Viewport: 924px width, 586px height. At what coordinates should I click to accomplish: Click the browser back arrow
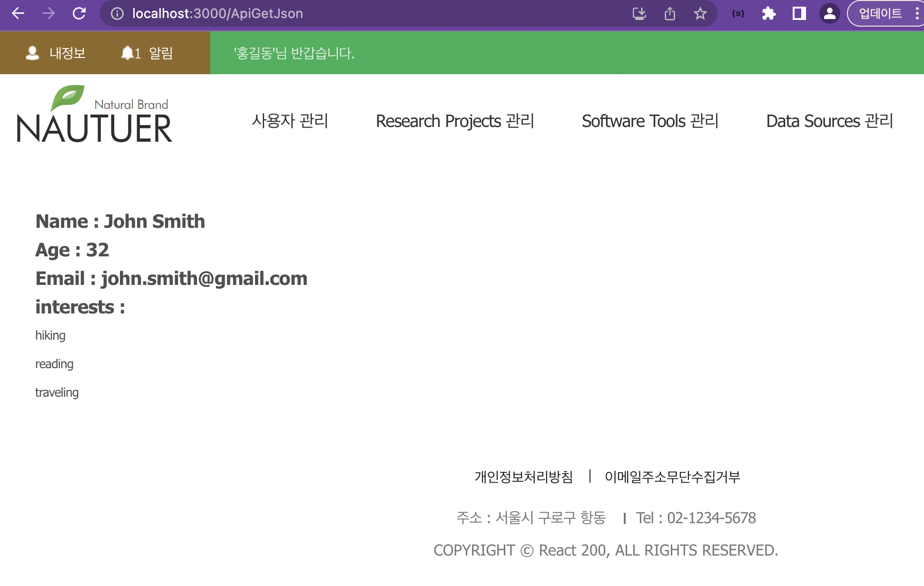[18, 13]
